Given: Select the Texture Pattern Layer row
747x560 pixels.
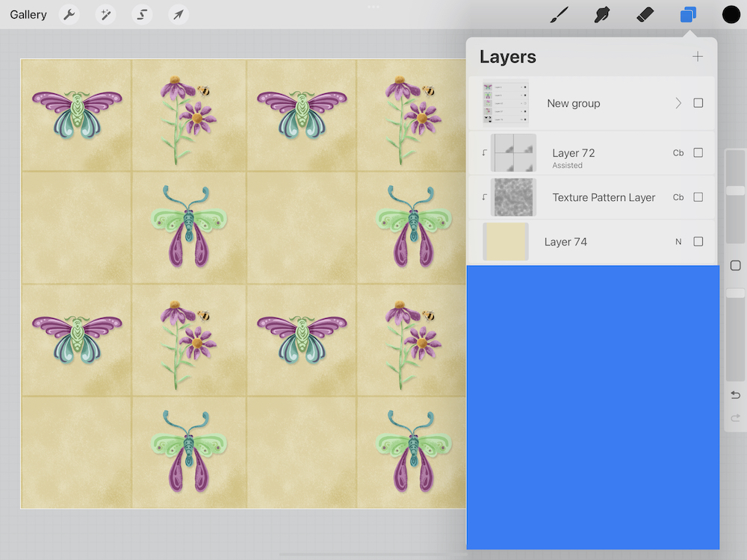Looking at the screenshot, I should pos(598,197).
